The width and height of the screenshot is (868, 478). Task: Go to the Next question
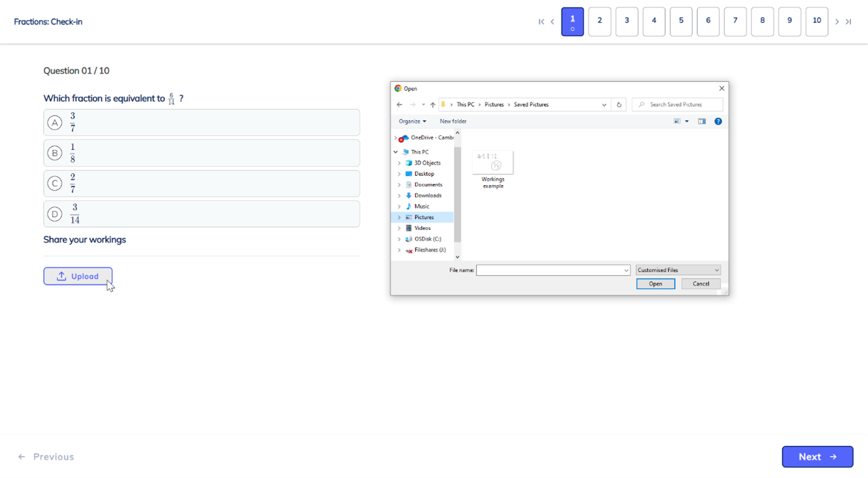pyautogui.click(x=817, y=457)
